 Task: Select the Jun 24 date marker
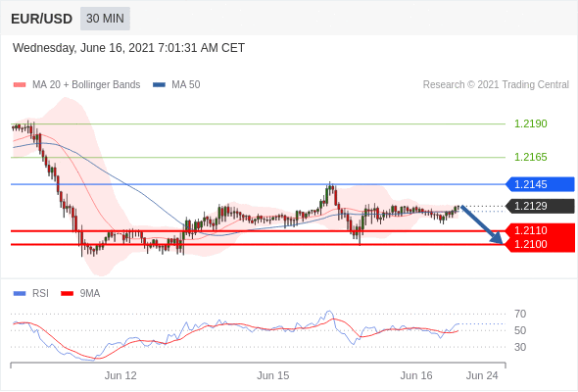pyautogui.click(x=482, y=375)
